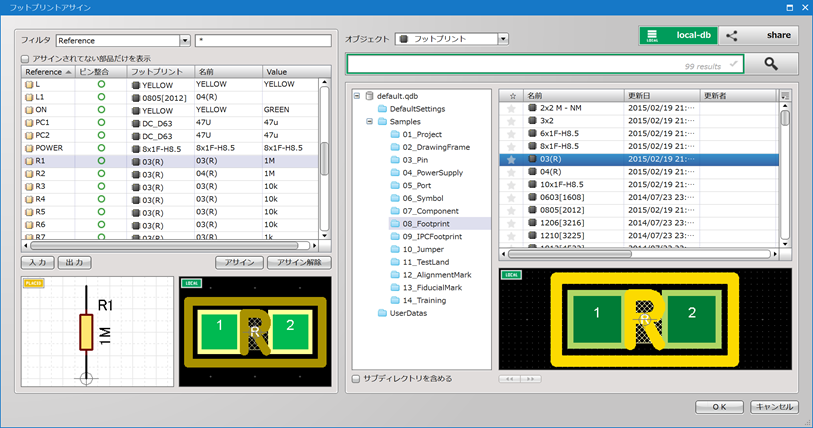Star the 03(R) footprint as favorite

[x=512, y=159]
